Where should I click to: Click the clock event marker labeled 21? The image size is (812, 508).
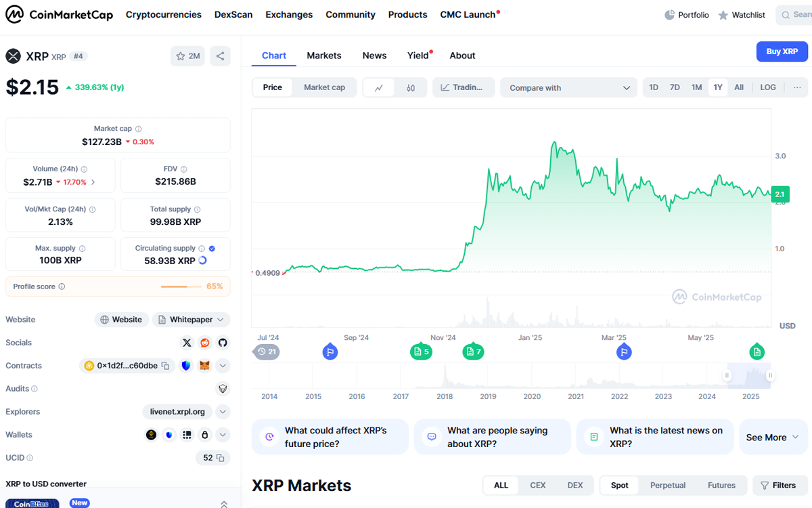pyautogui.click(x=266, y=352)
